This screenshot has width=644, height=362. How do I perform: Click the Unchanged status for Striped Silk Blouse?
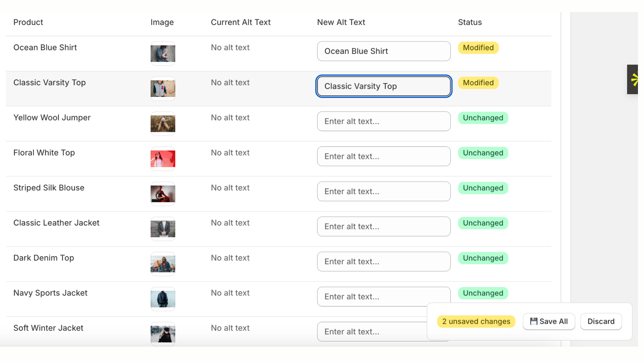pos(483,188)
